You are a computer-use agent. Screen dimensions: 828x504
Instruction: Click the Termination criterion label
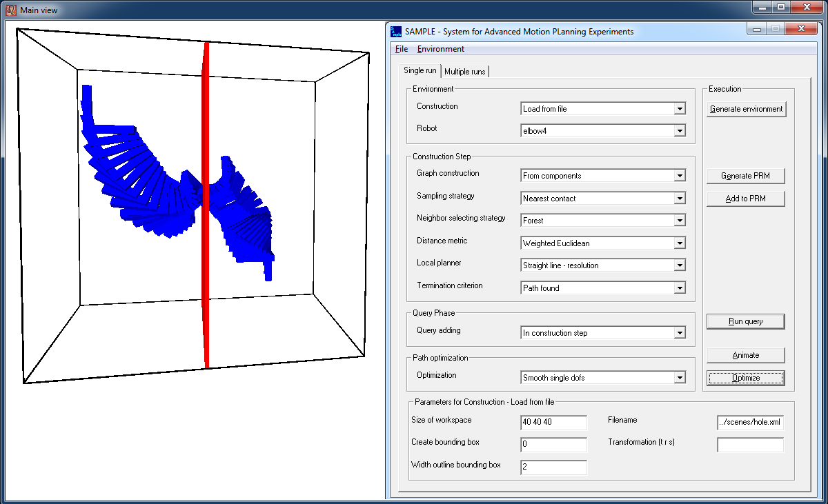pyautogui.click(x=450, y=285)
